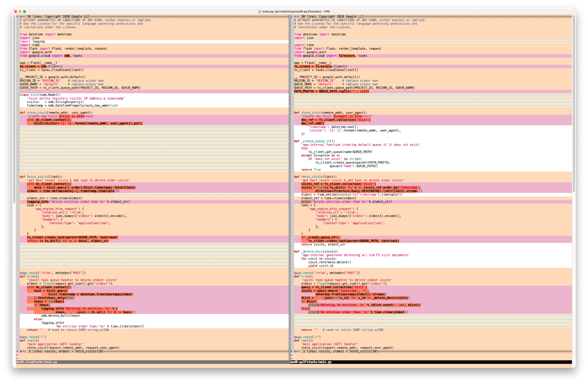The width and height of the screenshot is (588, 384).
Task: Open left pane's bottom fetch_visits fold marker
Action: click(x=17, y=351)
